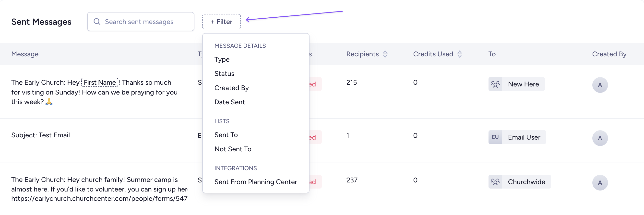Sort by Recipients column arrows
644x215 pixels.
pyautogui.click(x=385, y=54)
